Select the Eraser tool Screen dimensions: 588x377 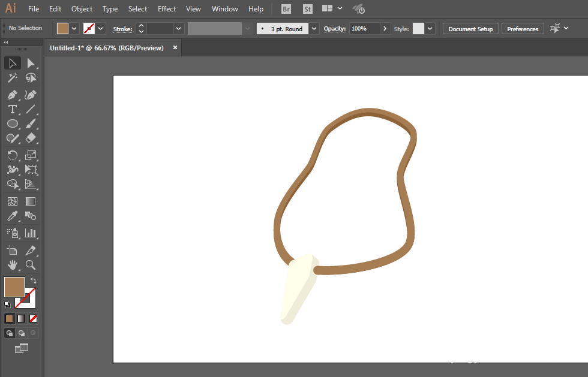pos(31,138)
